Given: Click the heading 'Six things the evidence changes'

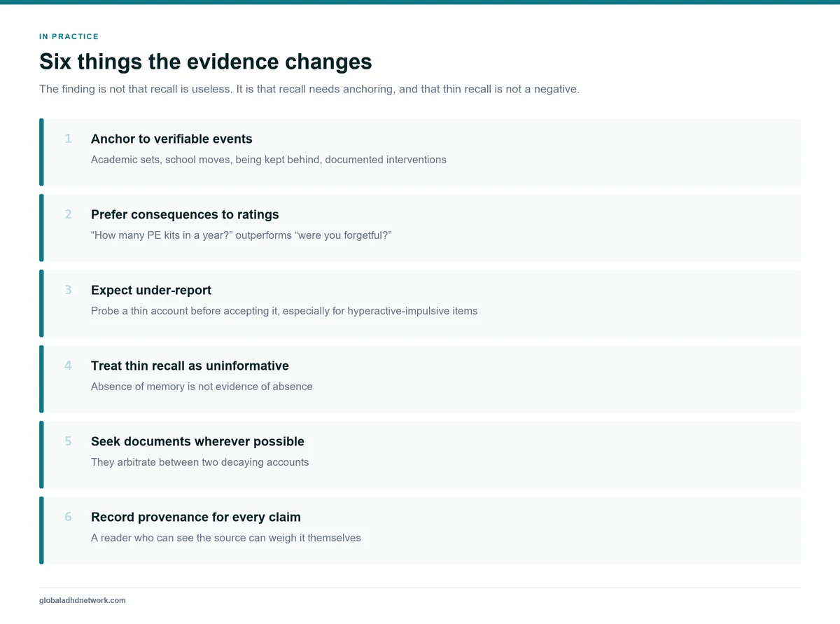Looking at the screenshot, I should click(x=206, y=62).
